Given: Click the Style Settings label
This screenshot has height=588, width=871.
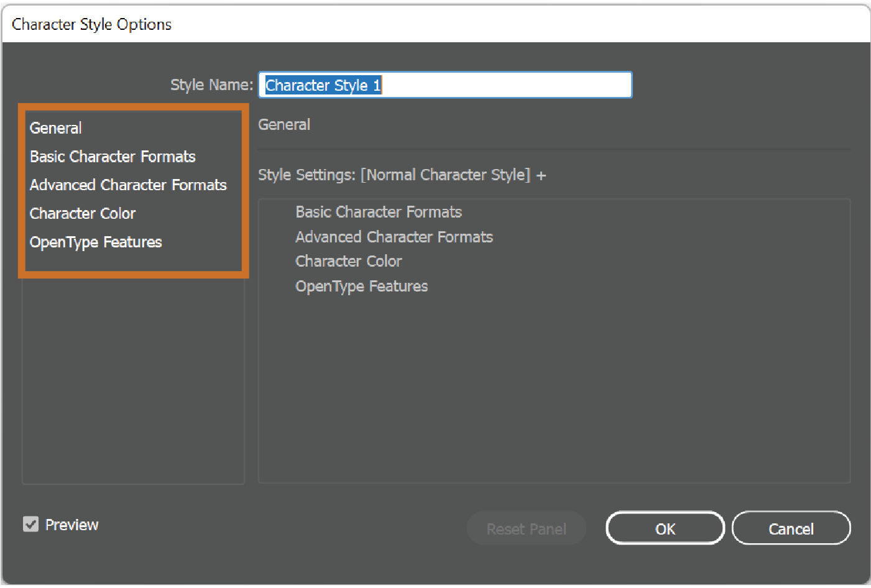Looking at the screenshot, I should click(x=304, y=175).
